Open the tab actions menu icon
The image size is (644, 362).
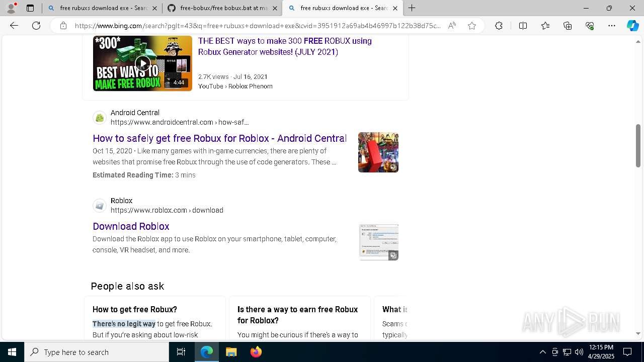[30, 8]
